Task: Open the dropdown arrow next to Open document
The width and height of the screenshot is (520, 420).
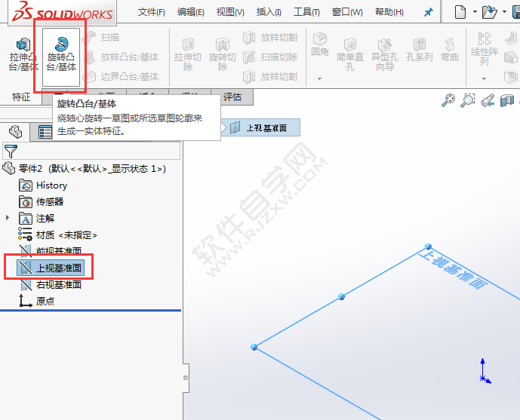Action: [x=504, y=12]
